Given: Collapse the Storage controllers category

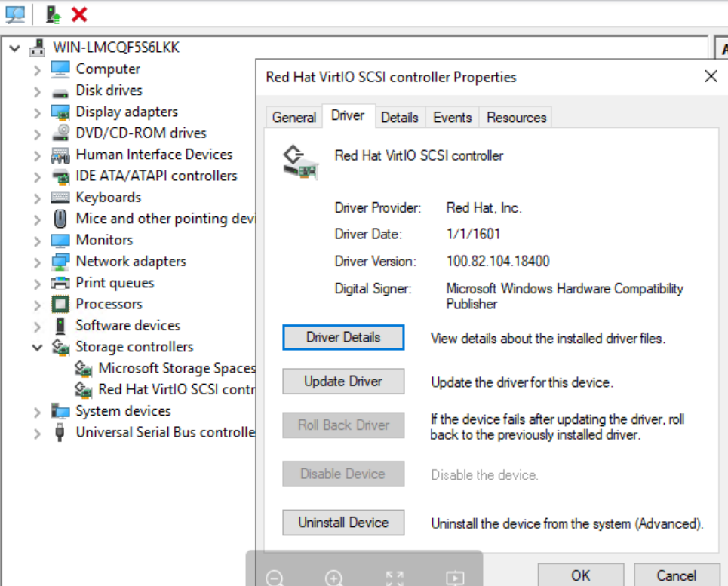Looking at the screenshot, I should 37,347.
